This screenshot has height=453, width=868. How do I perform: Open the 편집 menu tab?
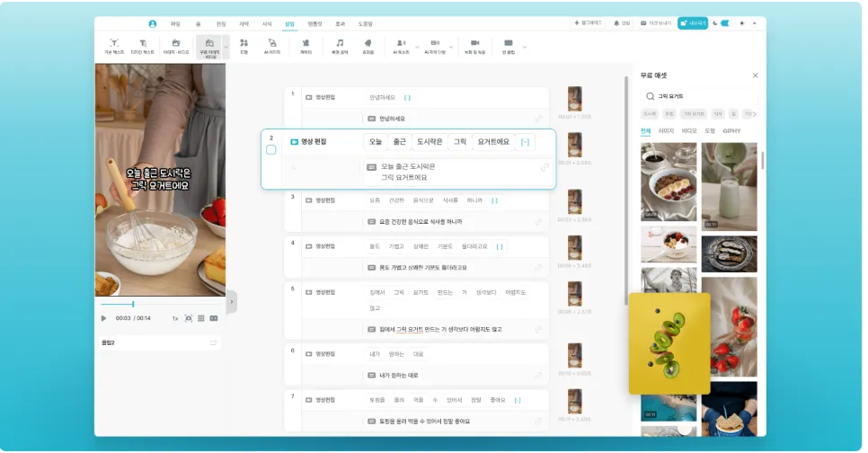point(221,23)
